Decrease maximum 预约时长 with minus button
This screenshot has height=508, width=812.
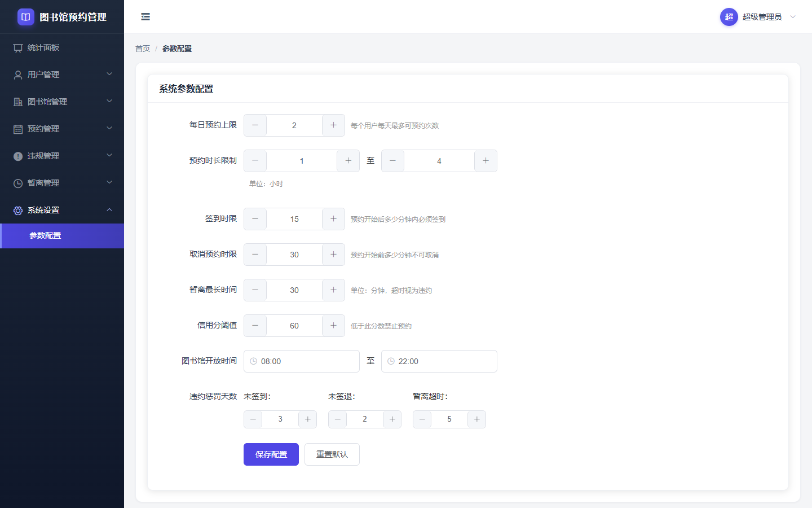(x=393, y=161)
